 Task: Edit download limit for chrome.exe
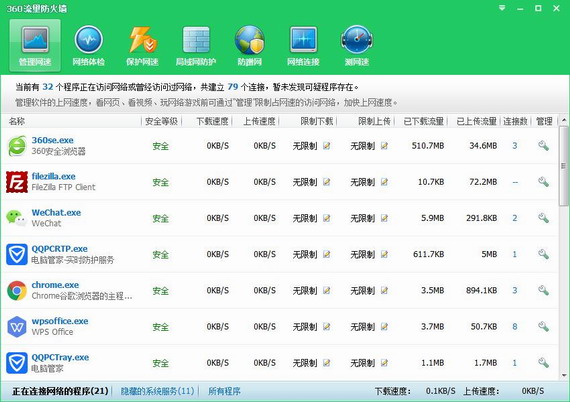pyautogui.click(x=326, y=290)
